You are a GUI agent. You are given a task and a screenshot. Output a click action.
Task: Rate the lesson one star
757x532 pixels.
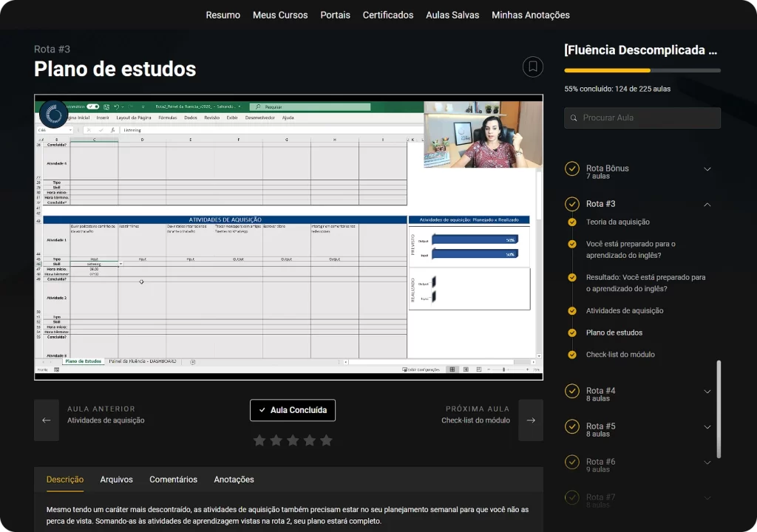pos(259,440)
